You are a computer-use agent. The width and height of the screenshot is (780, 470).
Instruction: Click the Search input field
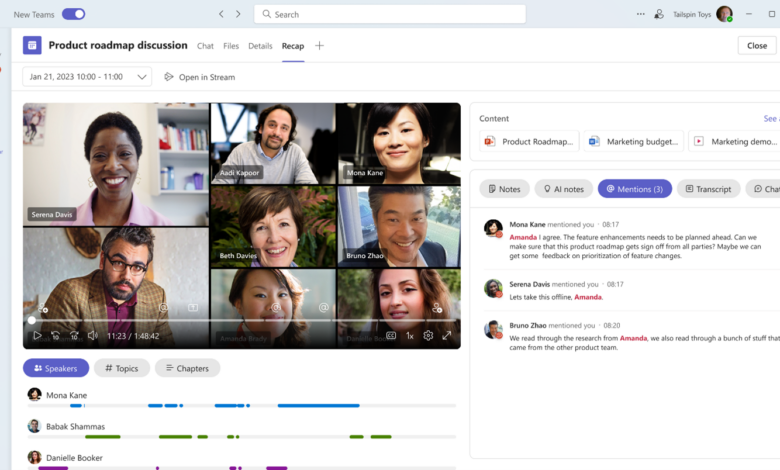pos(390,14)
